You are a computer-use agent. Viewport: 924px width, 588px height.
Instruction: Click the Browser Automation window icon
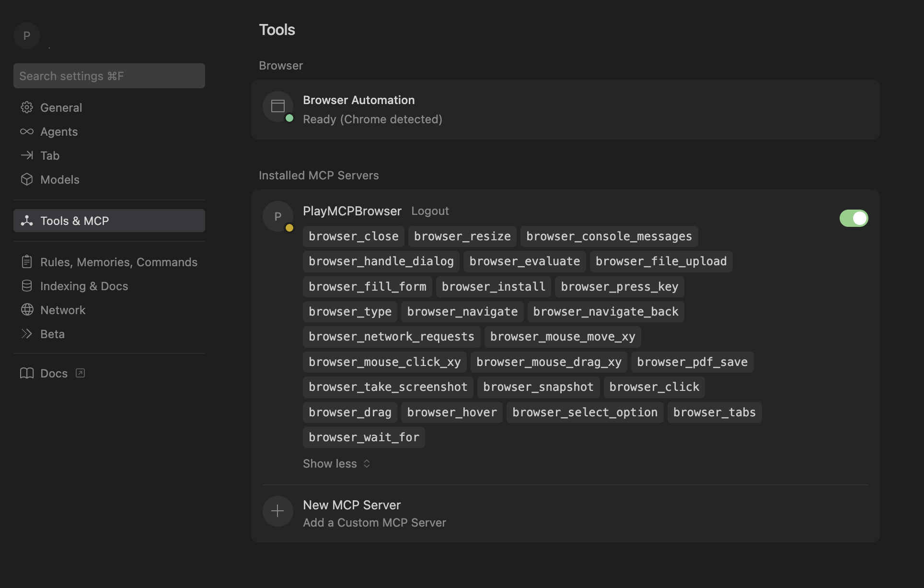[278, 106]
